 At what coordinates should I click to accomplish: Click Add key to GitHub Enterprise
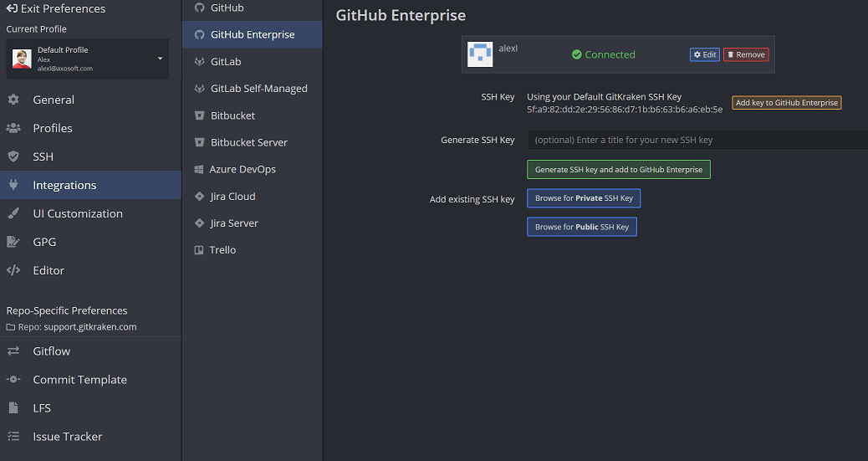click(x=786, y=103)
